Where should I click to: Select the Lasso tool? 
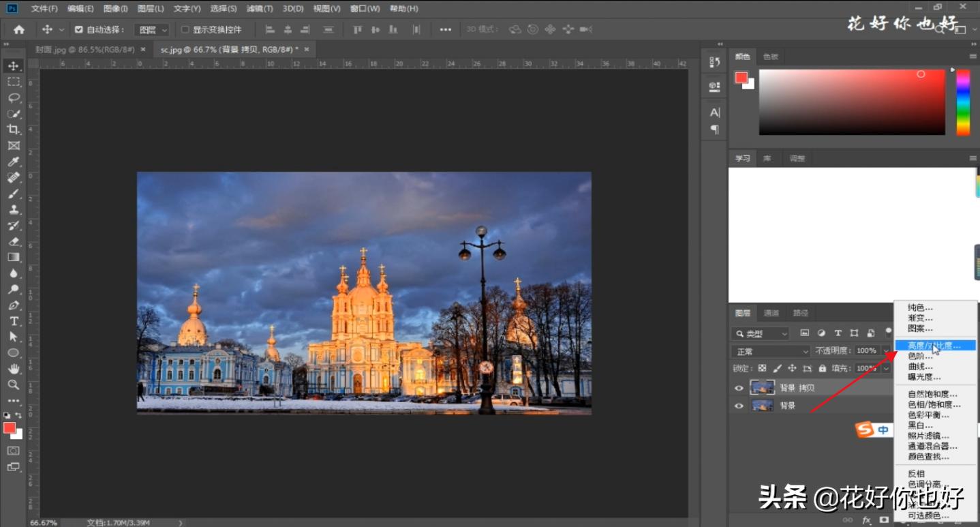coord(13,97)
